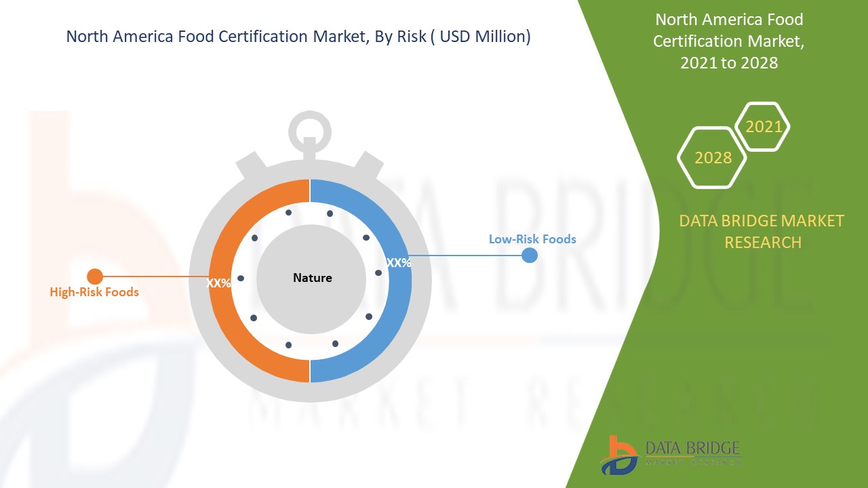The height and width of the screenshot is (488, 868).
Task: Open the chart title By Risk heading
Action: [298, 37]
